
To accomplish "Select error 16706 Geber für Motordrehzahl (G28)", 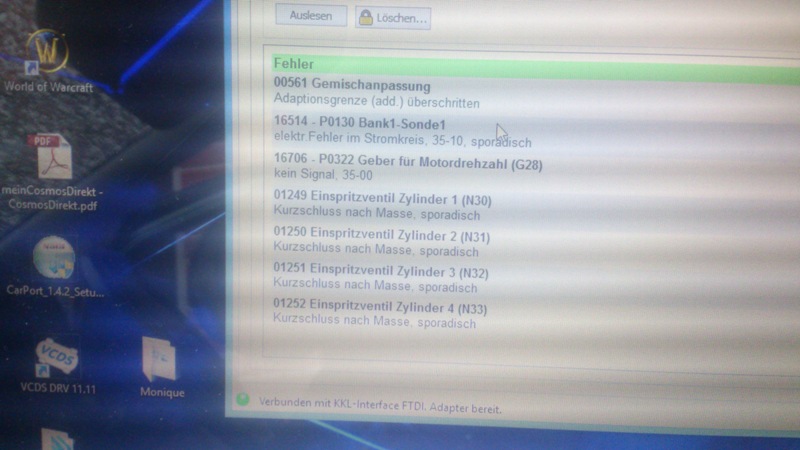I will 408,164.
